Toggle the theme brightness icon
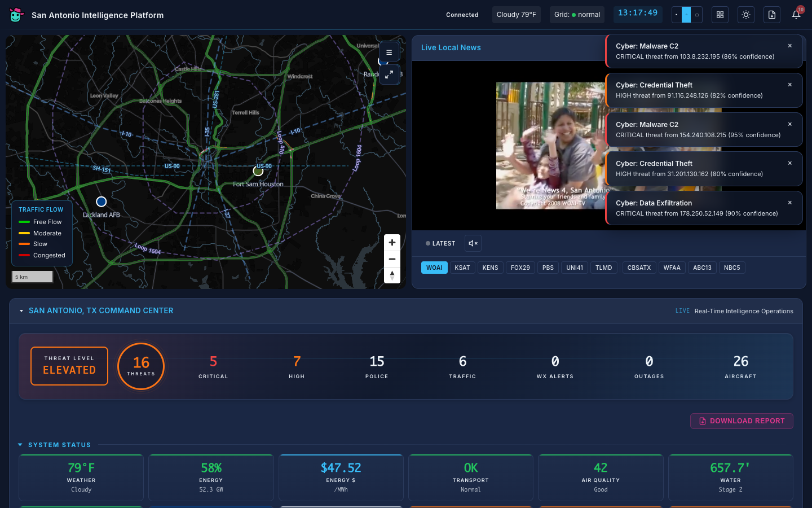The width and height of the screenshot is (812, 508). tap(745, 14)
